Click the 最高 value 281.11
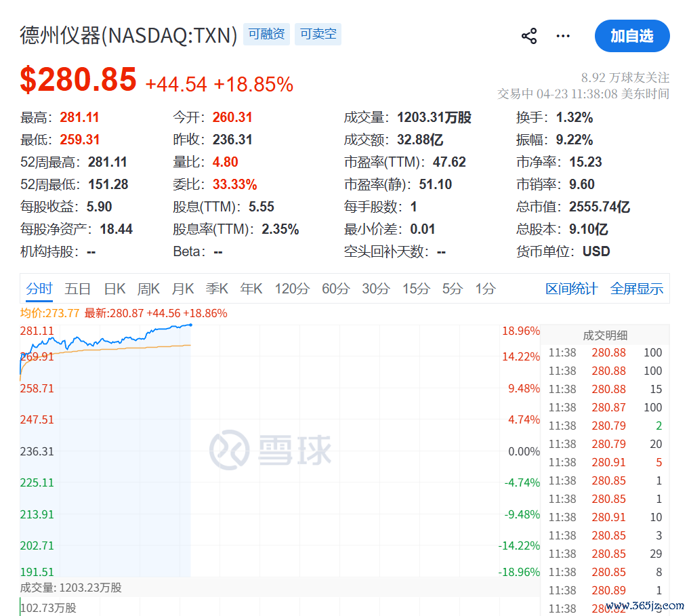The width and height of the screenshot is (689, 616). [79, 117]
